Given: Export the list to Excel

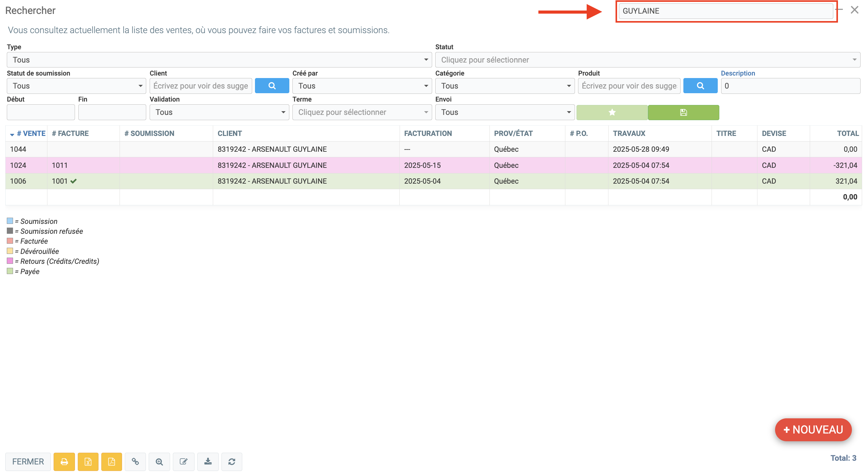Looking at the screenshot, I should click(x=88, y=461).
